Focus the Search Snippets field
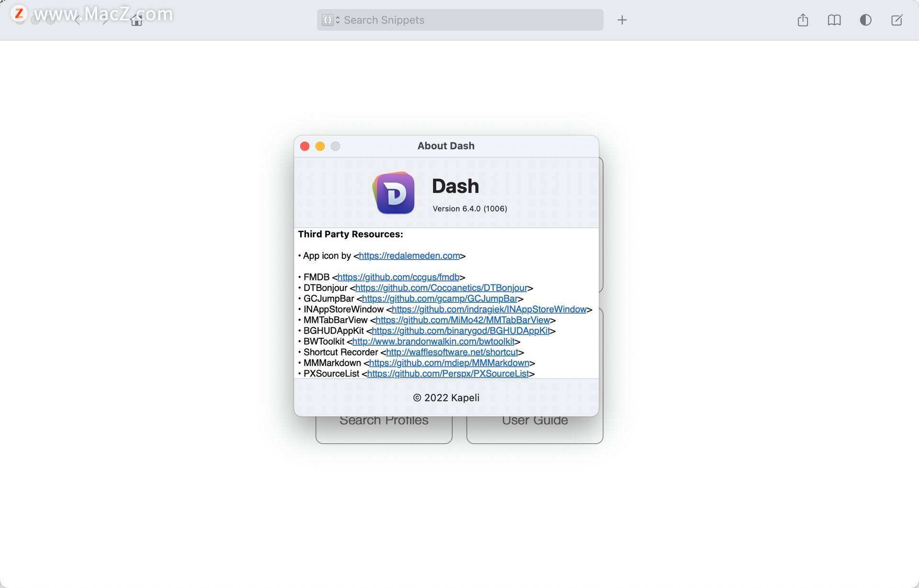919x588 pixels. 460,20
